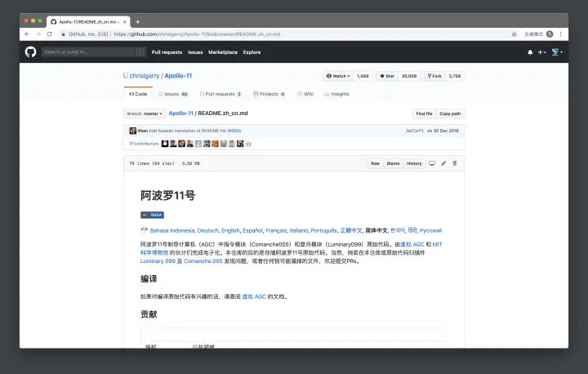Select the Issues 40 tab
The width and height of the screenshot is (588, 374).
(x=173, y=94)
